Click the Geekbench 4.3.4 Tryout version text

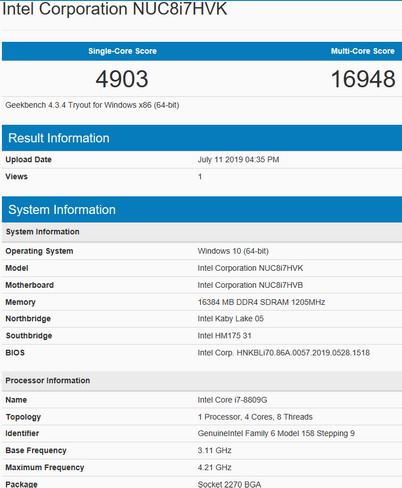[x=92, y=105]
